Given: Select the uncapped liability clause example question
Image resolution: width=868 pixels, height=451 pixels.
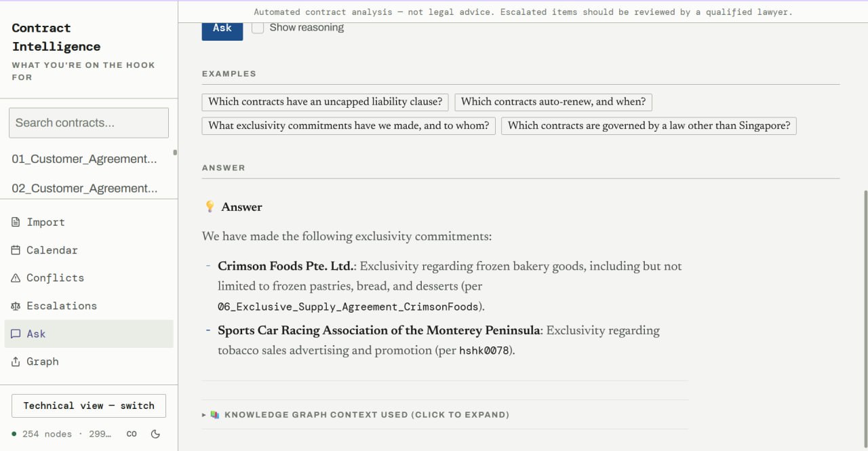Looking at the screenshot, I should point(325,102).
